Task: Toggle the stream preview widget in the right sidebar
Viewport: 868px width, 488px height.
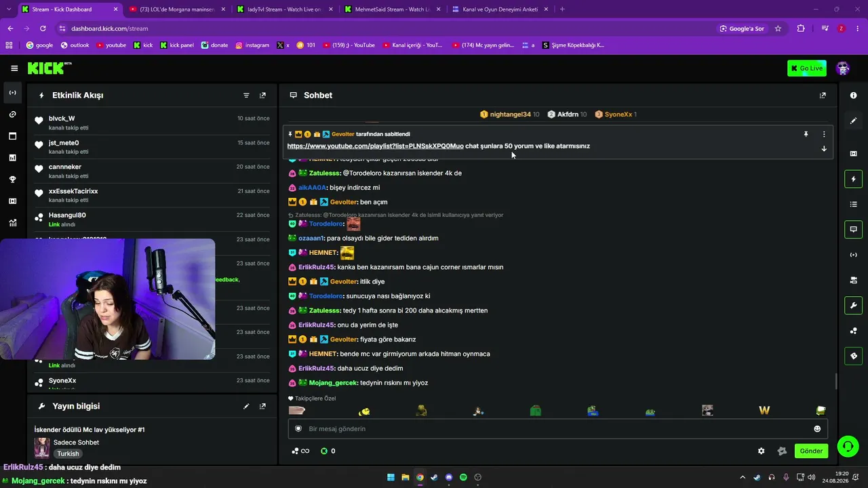Action: 853,154
